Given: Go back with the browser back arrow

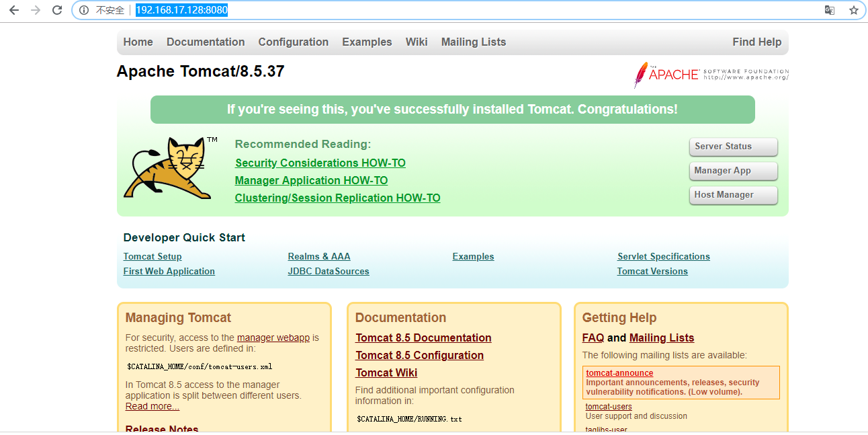Looking at the screenshot, I should point(14,10).
